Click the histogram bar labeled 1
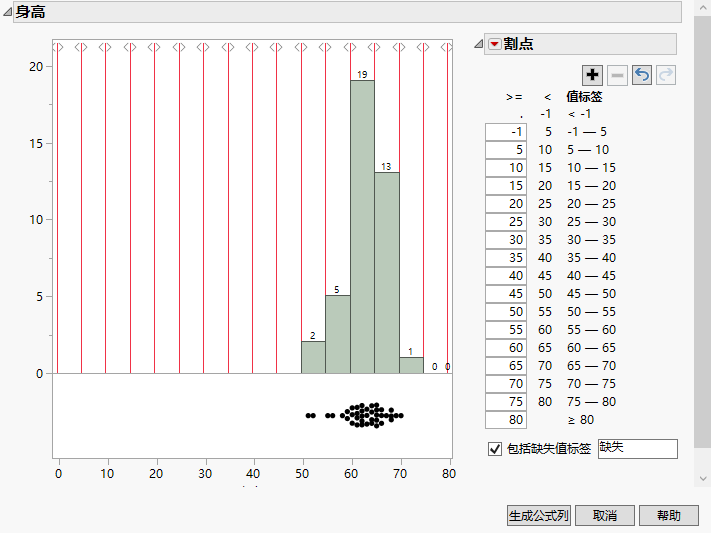 click(x=411, y=366)
